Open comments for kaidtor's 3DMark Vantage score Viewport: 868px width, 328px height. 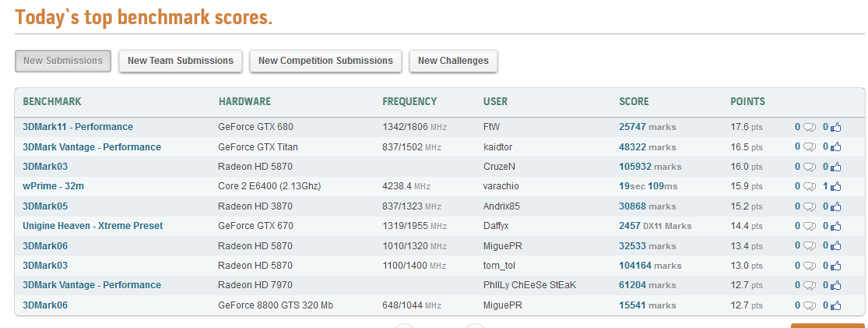[810, 147]
